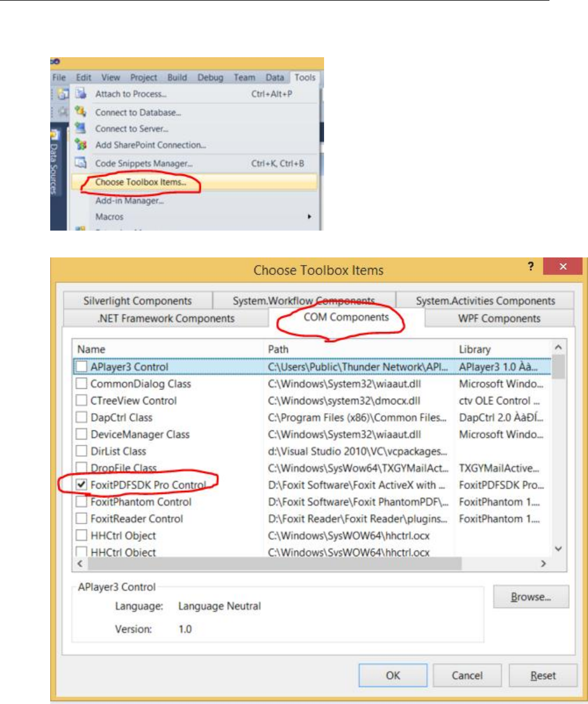Click the Code Snippets Manager icon
This screenshot has height=704, width=588.
coord(81,163)
